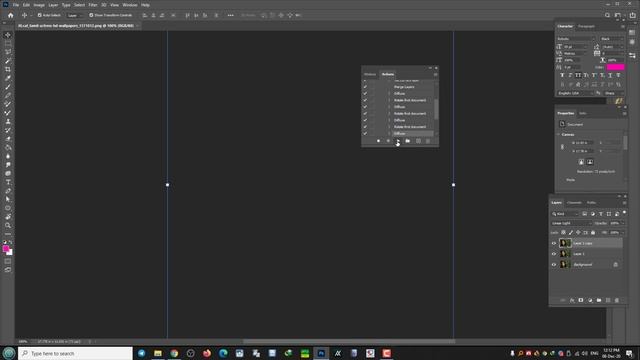Viewport: 640px width, 360px height.
Task: Create new set in Actions panel
Action: click(x=408, y=141)
